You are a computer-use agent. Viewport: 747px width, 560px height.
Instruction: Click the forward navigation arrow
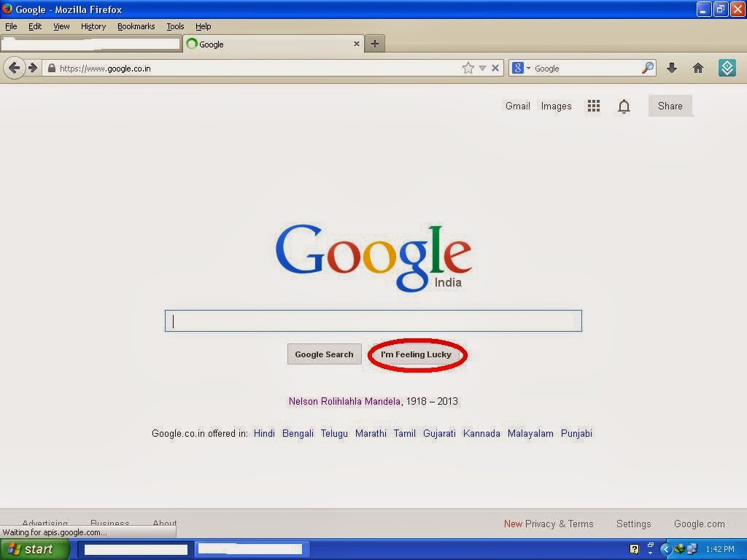[x=33, y=68]
